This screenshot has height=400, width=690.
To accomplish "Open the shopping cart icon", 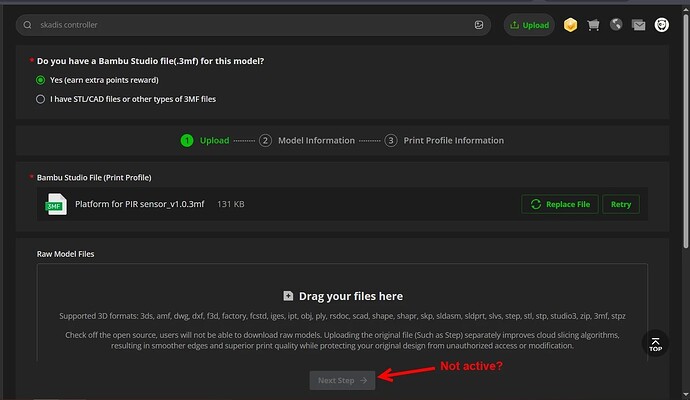I will (x=593, y=25).
